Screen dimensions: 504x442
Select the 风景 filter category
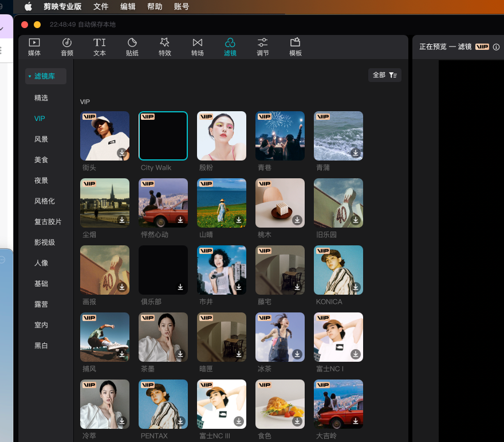[x=41, y=139]
